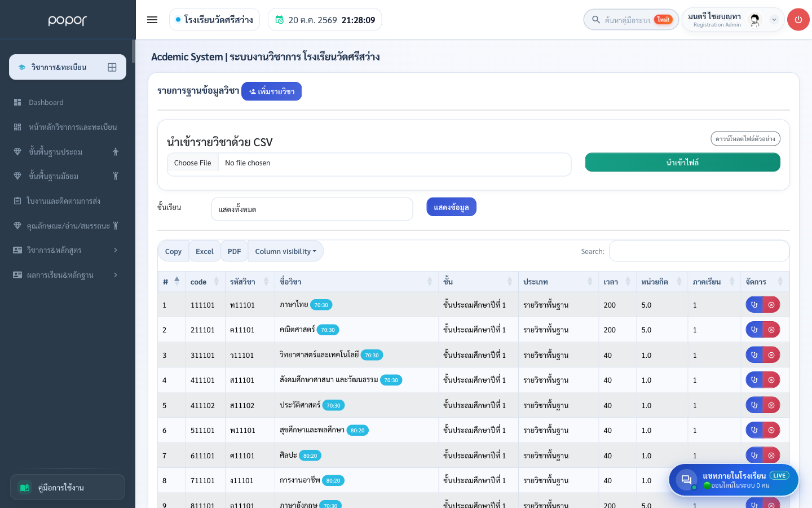812x508 pixels.
Task: Open the แชทภายในโรงเรียน live chat widget
Action: click(734, 480)
